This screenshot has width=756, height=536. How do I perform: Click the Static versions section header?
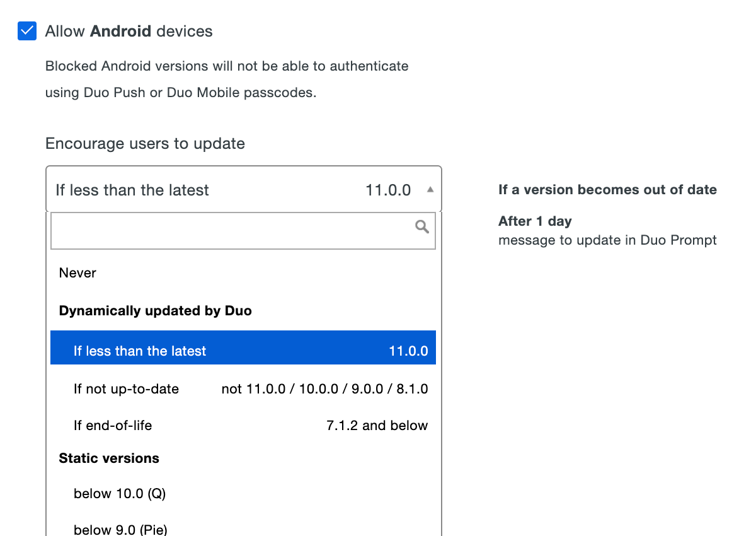[108, 458]
